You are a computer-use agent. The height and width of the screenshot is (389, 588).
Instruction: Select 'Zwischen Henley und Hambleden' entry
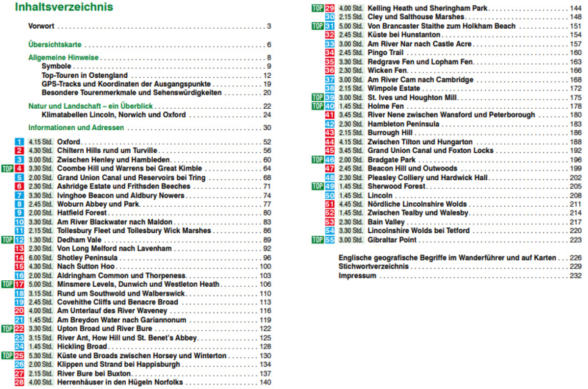point(113,160)
